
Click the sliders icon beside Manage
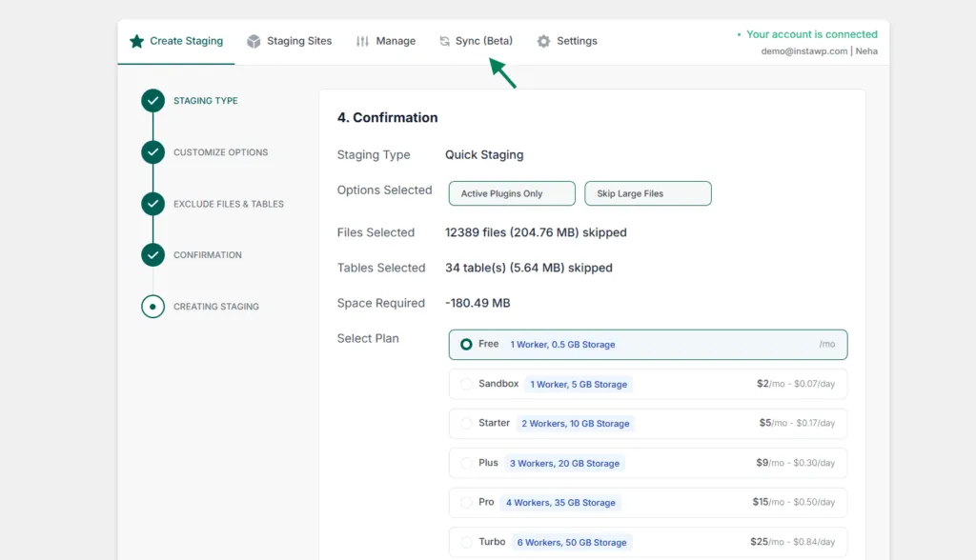point(362,41)
